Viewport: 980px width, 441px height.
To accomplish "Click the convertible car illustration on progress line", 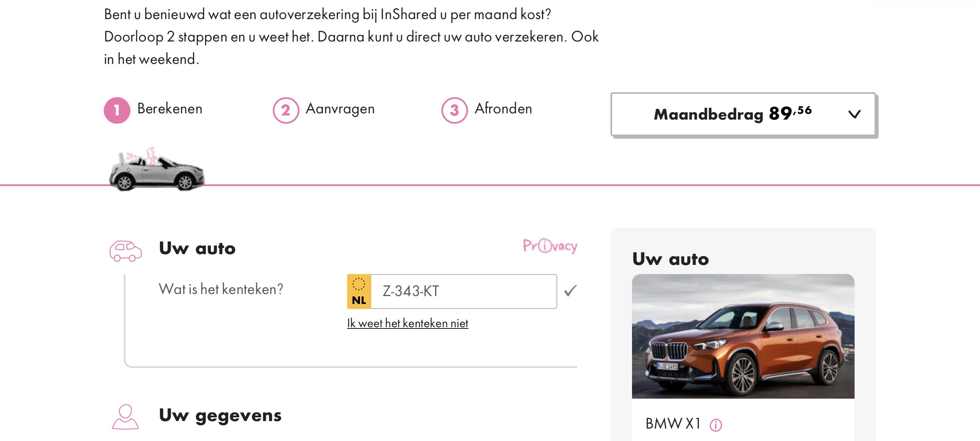I will point(157,171).
